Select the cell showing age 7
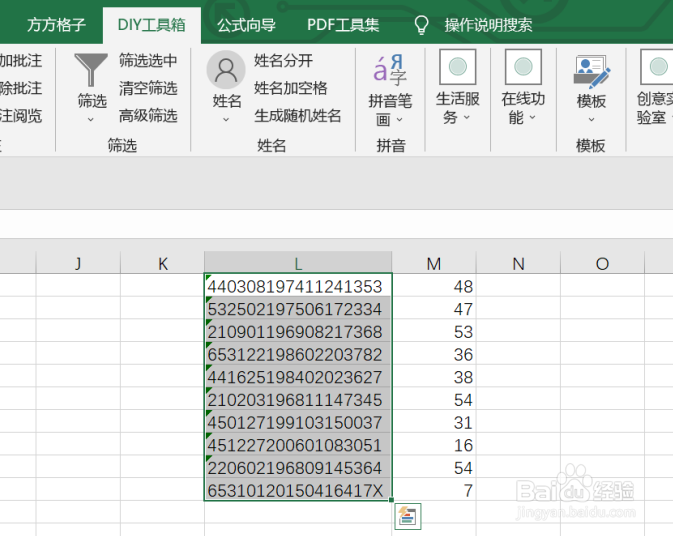This screenshot has height=536, width=673. point(434,490)
